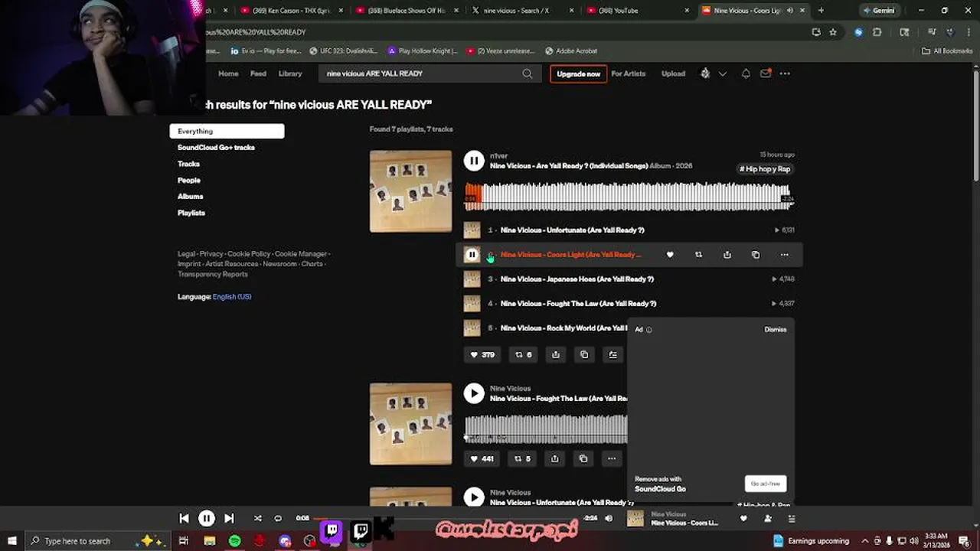
Task: Open track 1 Unfortunate
Action: (x=573, y=230)
